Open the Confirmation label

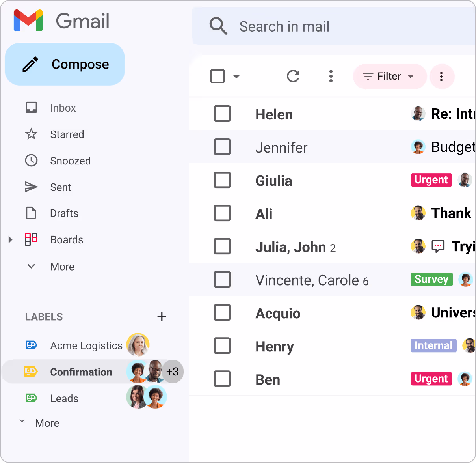(x=81, y=372)
